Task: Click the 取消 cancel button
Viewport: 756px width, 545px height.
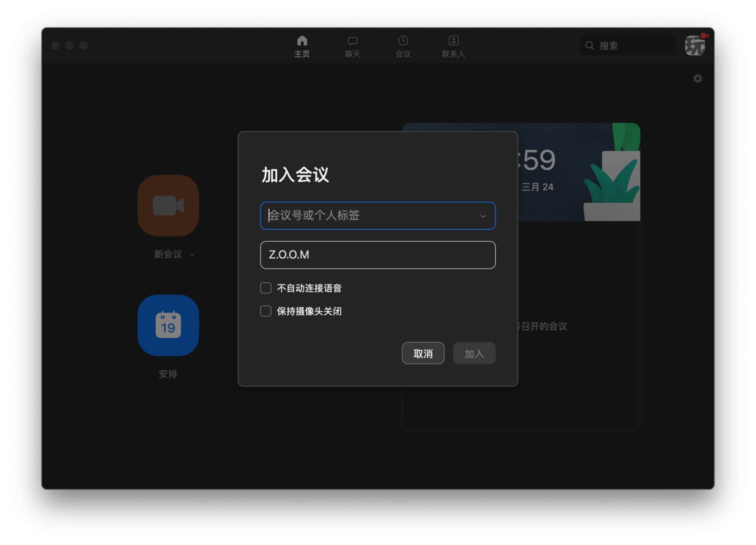Action: coord(423,353)
